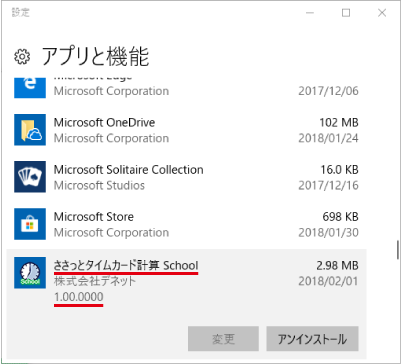Viewport: 401px width, 364px height.
Task: Click the Solitaire Collection cards icon
Action: click(x=30, y=177)
